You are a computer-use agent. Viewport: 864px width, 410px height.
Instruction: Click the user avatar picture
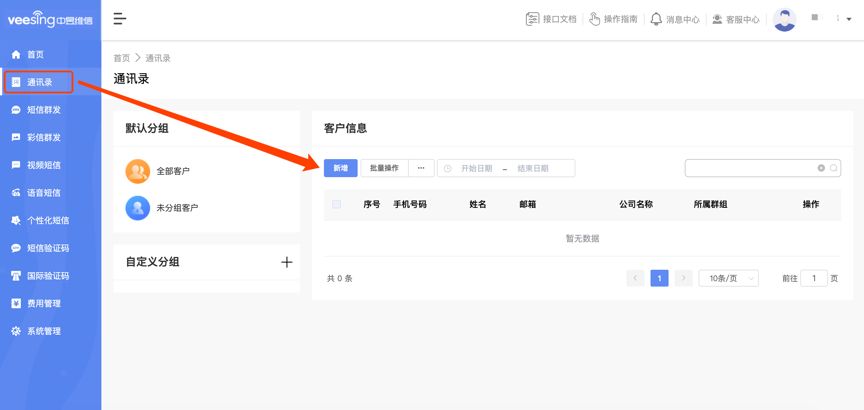pos(785,19)
